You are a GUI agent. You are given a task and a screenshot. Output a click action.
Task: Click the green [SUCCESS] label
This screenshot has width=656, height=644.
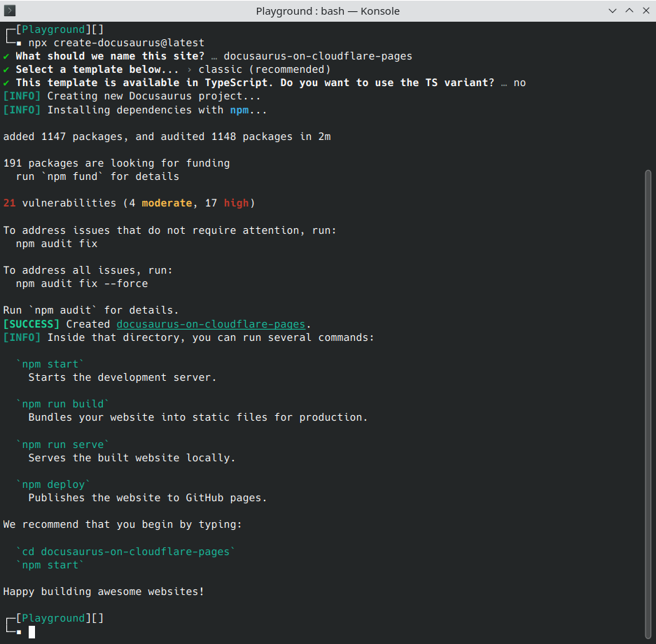coord(32,324)
